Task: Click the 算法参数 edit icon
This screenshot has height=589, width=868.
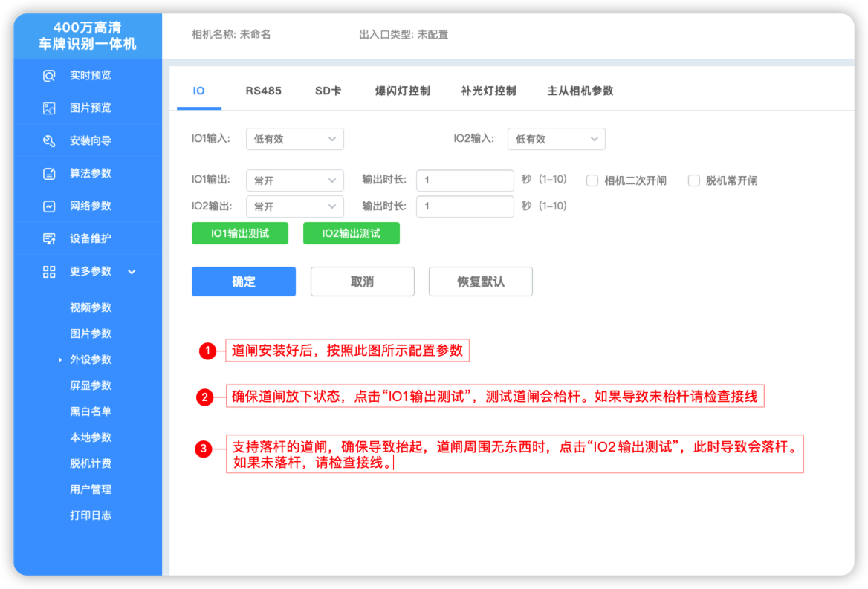Action: (x=49, y=174)
